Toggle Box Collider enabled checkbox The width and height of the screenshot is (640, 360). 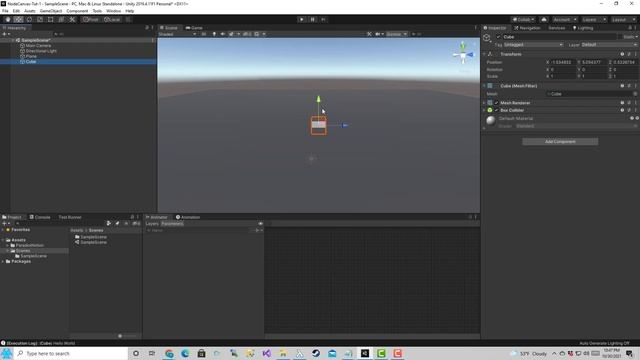(497, 110)
